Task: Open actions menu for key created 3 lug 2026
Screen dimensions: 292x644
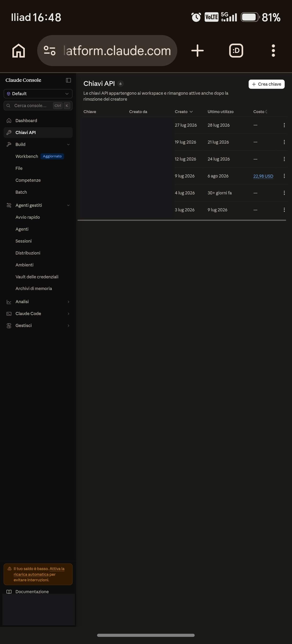Action: click(x=284, y=210)
